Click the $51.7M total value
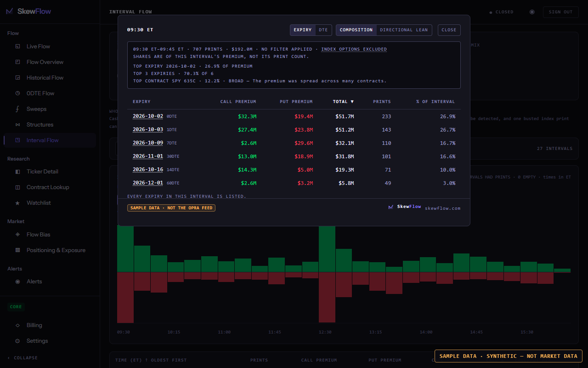Screen dimensions: 588x368 click(x=345, y=116)
